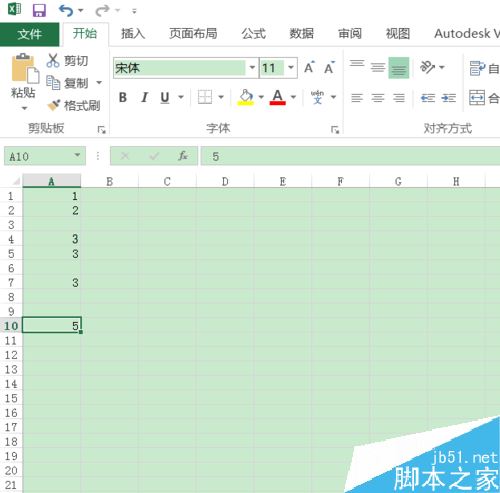Apply red font color
Image resolution: width=500 pixels, height=493 pixels.
(277, 97)
